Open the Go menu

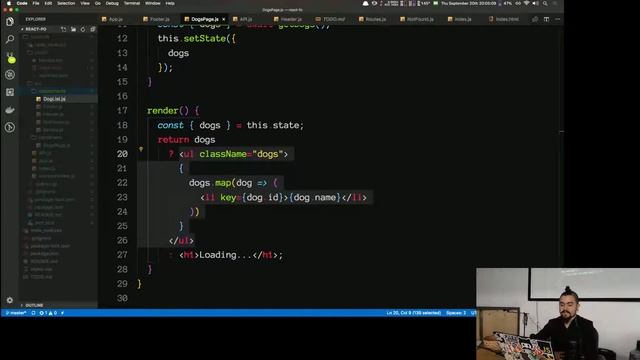click(x=98, y=3)
